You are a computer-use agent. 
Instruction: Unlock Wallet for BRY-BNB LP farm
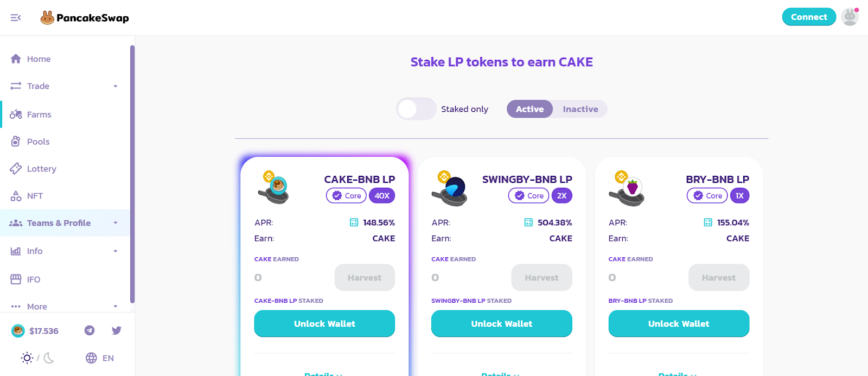tap(679, 323)
